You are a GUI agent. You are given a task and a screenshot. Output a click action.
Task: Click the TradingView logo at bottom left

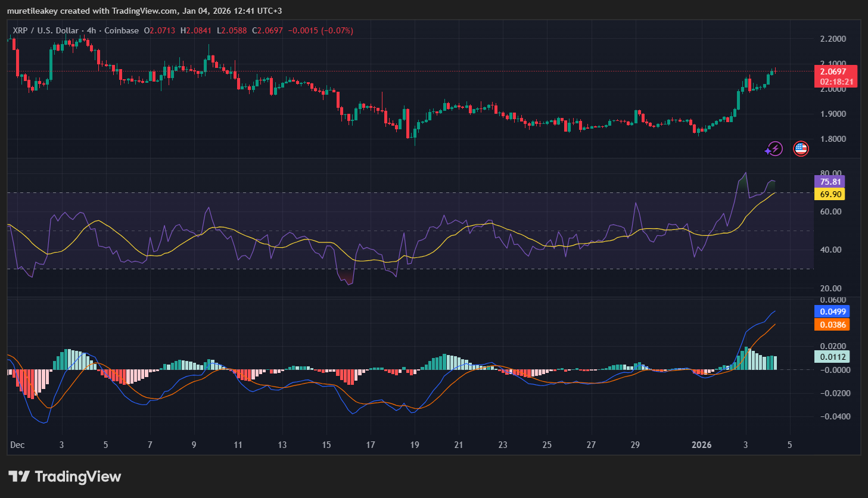pos(64,477)
